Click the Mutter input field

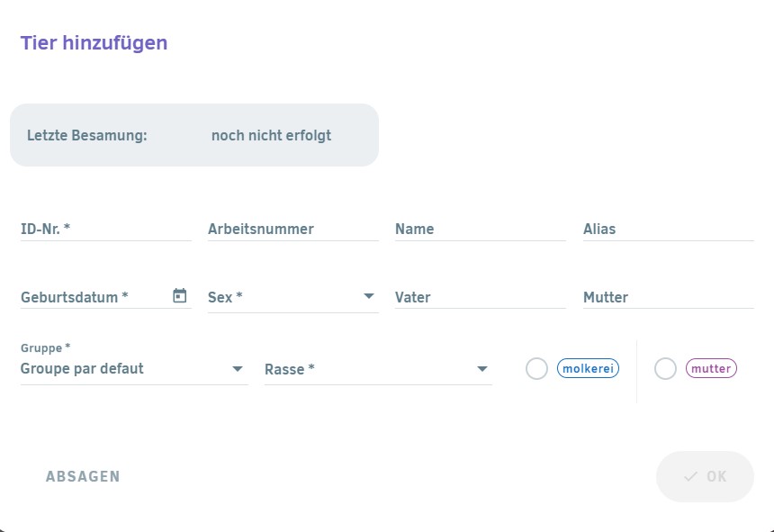click(669, 297)
